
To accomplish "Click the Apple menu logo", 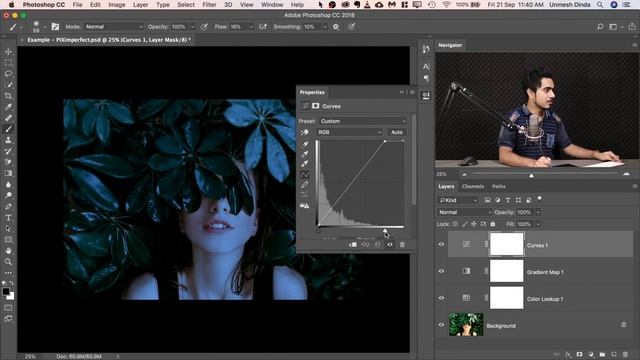I will tap(11, 5).
